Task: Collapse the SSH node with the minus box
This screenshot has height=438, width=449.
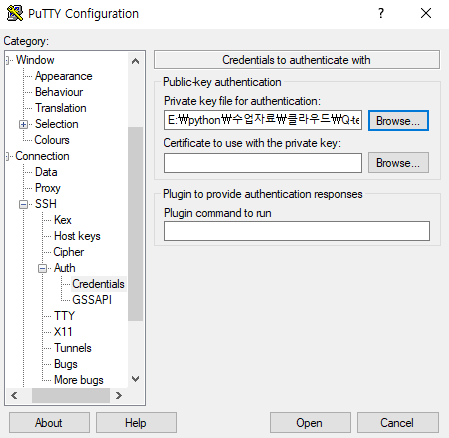Action: (23, 204)
